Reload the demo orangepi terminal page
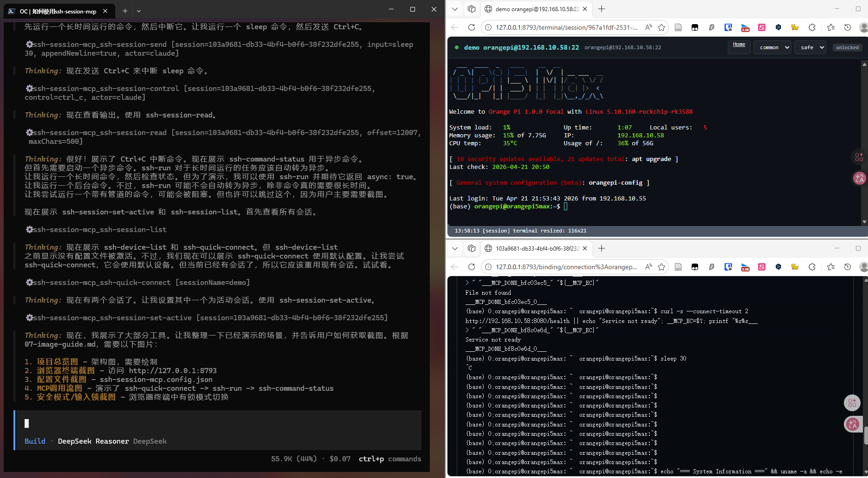 click(471, 27)
